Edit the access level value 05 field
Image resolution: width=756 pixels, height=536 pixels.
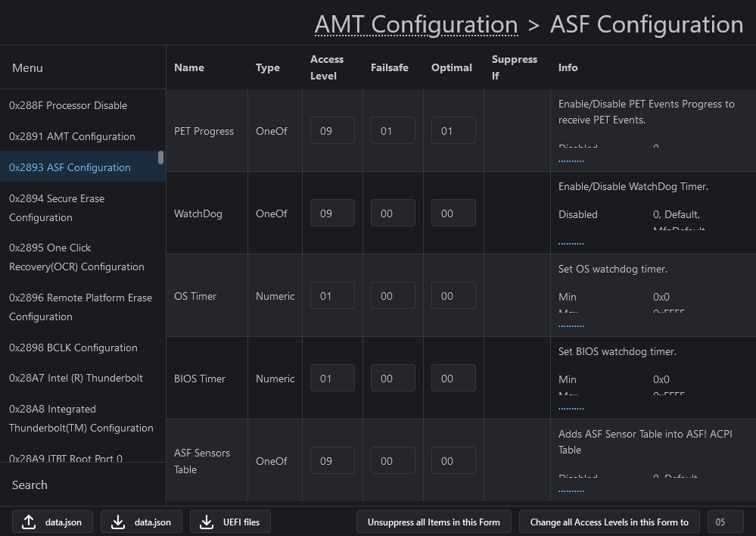coord(725,522)
